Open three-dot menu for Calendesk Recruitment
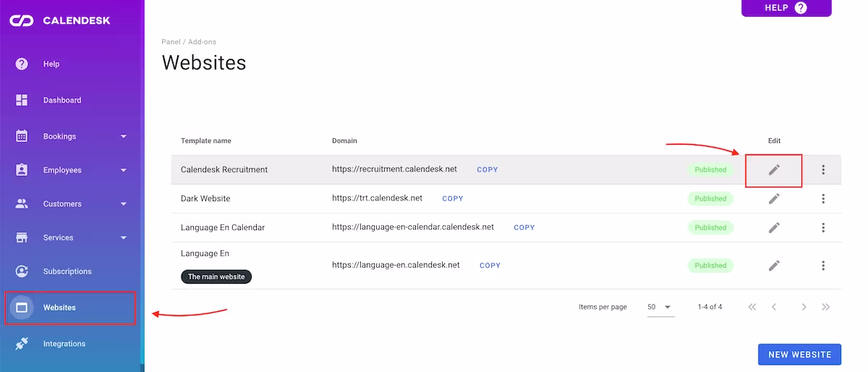The height and width of the screenshot is (372, 868). (823, 170)
